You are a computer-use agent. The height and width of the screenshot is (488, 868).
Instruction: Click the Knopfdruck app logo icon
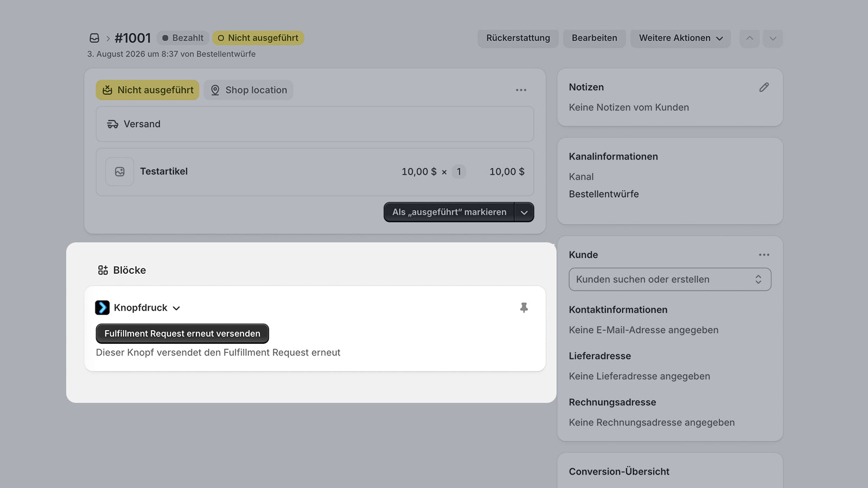102,307
